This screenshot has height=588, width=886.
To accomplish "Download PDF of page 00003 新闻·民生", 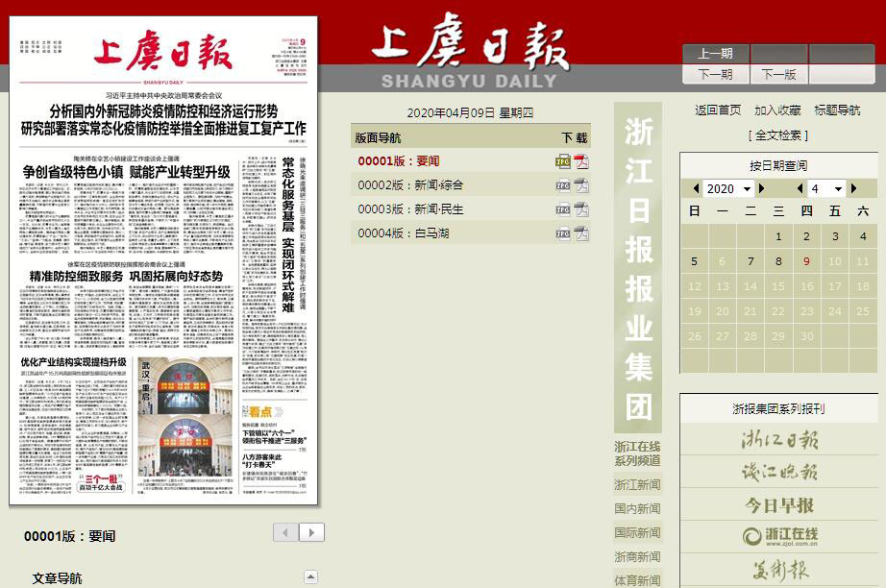I will (581, 209).
